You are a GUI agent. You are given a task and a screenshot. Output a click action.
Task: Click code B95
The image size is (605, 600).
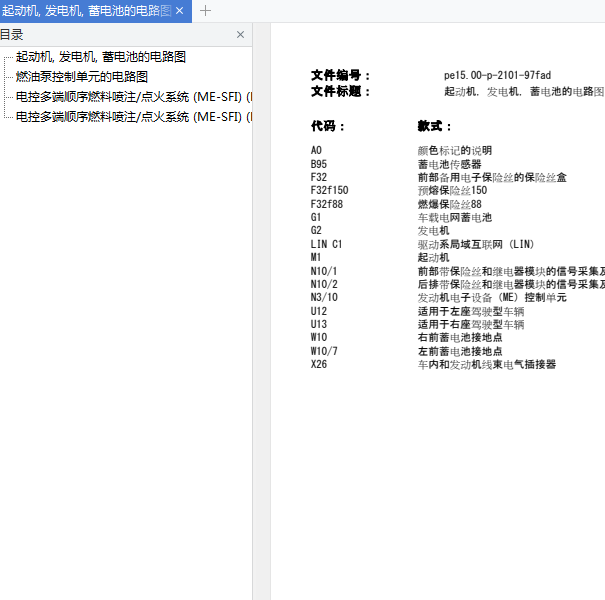[x=319, y=164]
